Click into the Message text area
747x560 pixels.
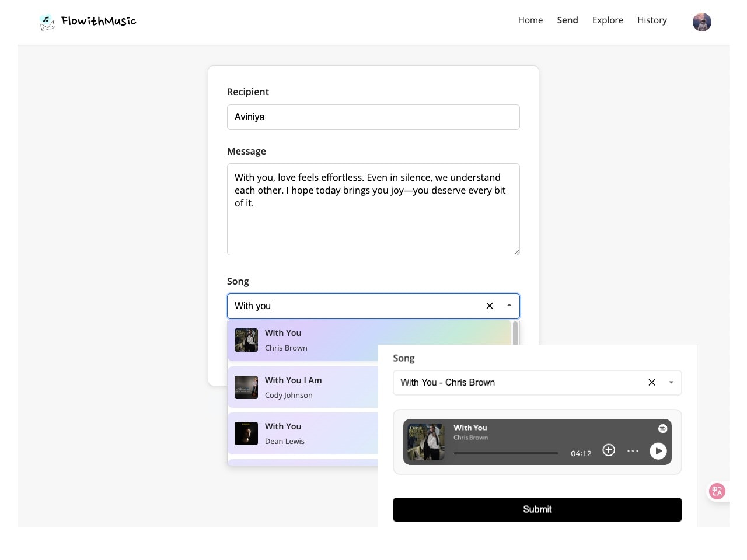pyautogui.click(x=373, y=209)
